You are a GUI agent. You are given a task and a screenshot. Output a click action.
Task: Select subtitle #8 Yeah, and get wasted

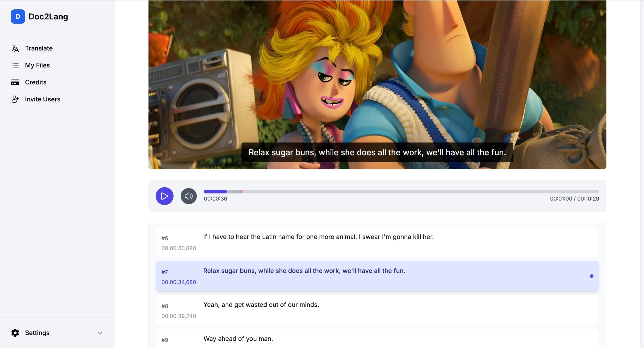click(377, 310)
